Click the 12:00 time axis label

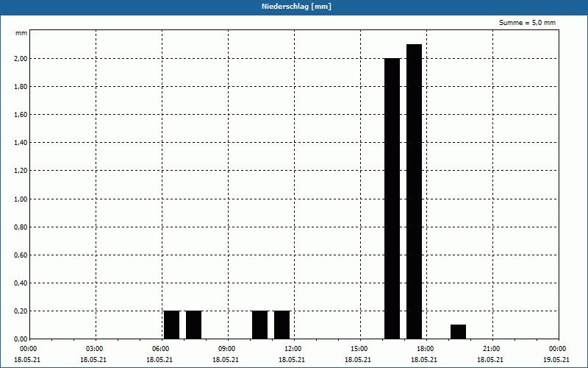[293, 349]
